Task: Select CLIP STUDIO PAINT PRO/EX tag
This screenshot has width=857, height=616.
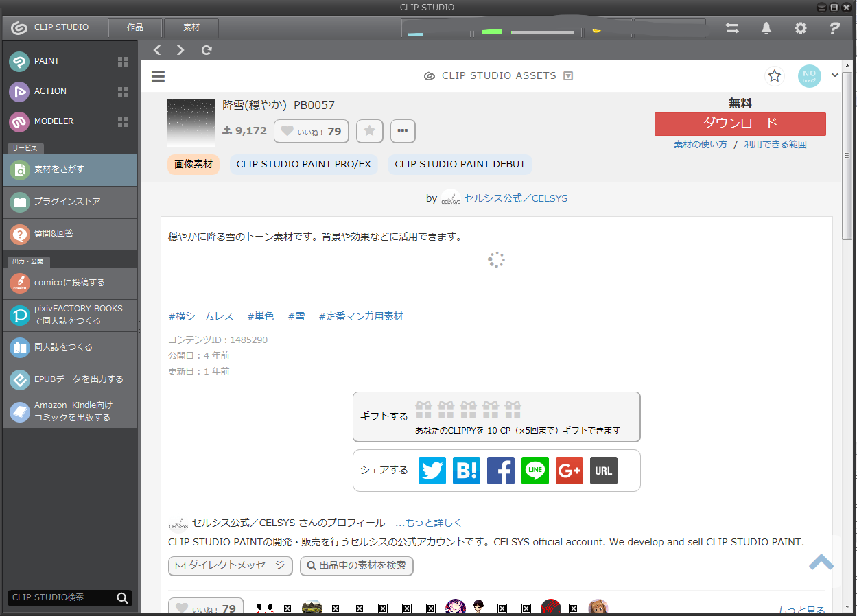Action: 304,165
